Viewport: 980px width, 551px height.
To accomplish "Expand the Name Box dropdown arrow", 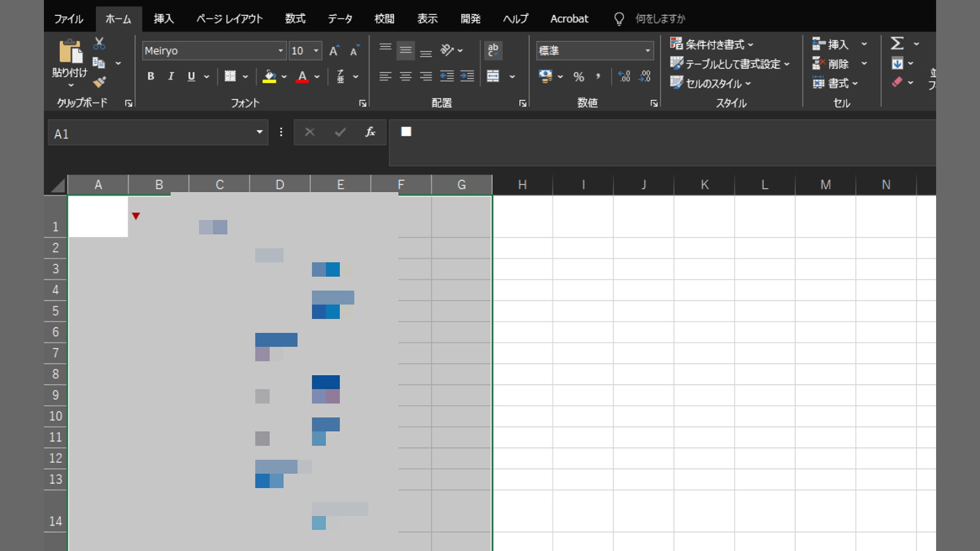I will pos(259,132).
